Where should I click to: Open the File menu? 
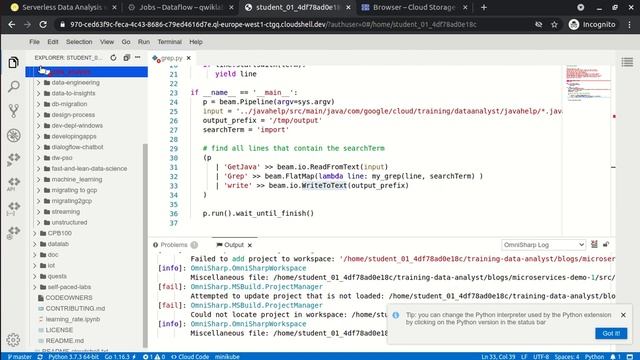(x=34, y=42)
